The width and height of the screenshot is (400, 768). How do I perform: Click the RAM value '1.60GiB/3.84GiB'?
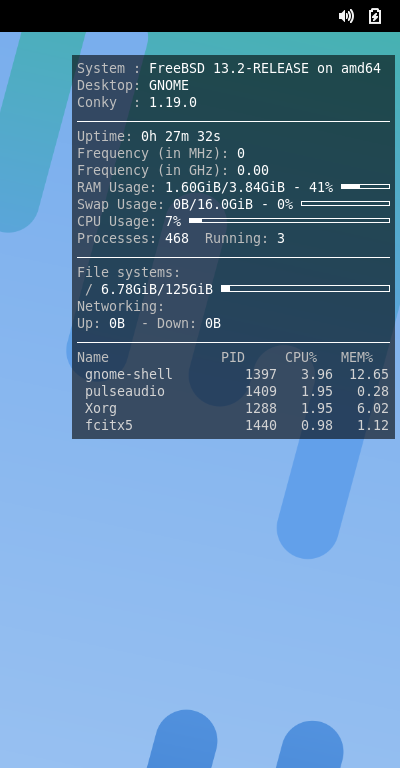(x=225, y=188)
